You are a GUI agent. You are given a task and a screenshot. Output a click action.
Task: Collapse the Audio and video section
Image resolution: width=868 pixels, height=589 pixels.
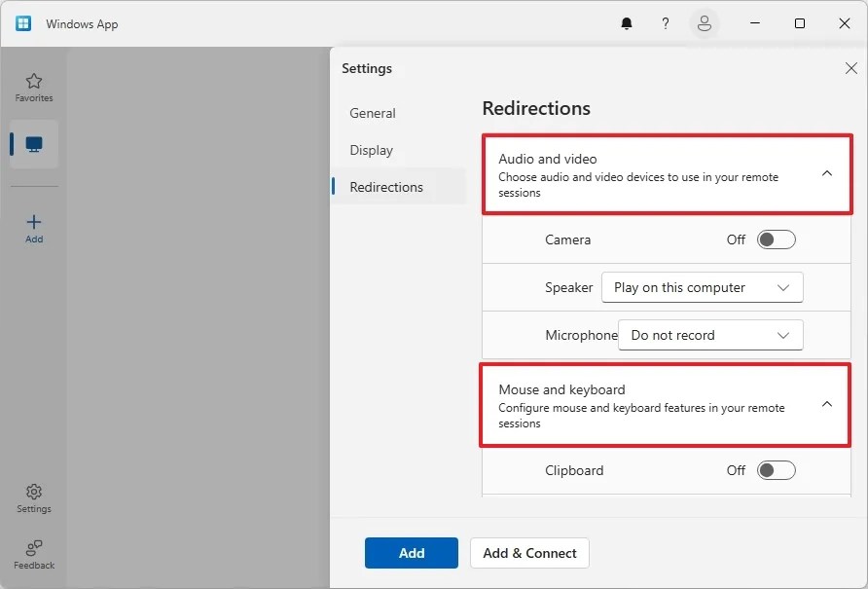826,173
